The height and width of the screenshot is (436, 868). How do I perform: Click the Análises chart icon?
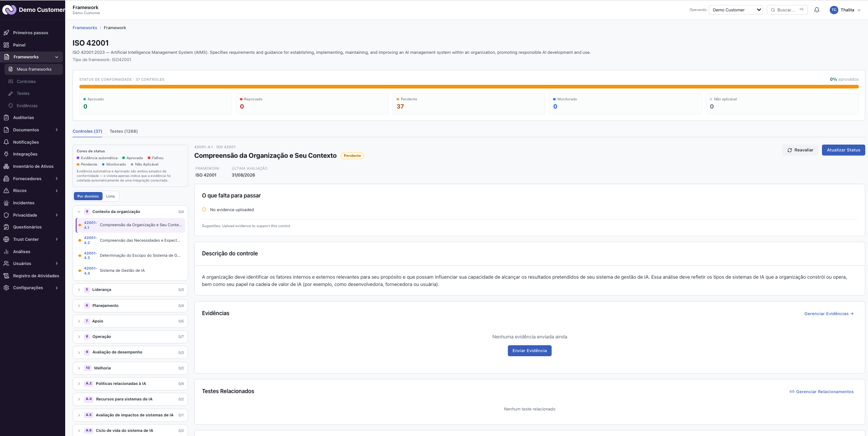(6, 252)
